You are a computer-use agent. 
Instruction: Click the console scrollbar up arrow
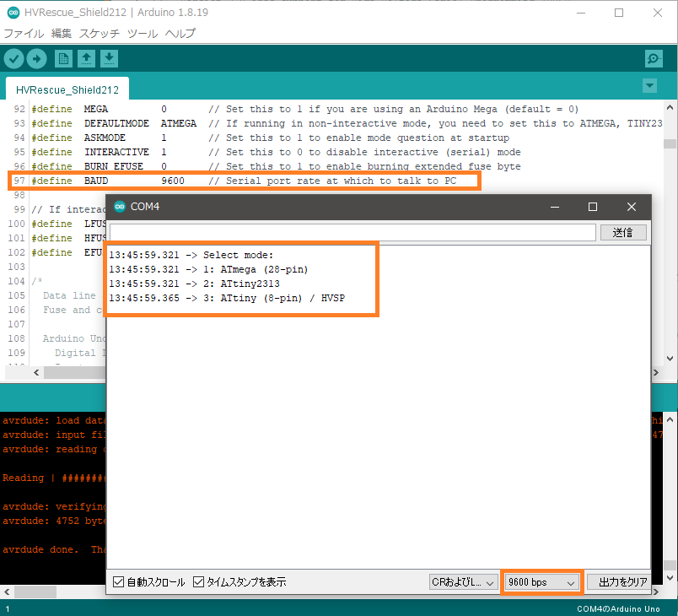670,419
